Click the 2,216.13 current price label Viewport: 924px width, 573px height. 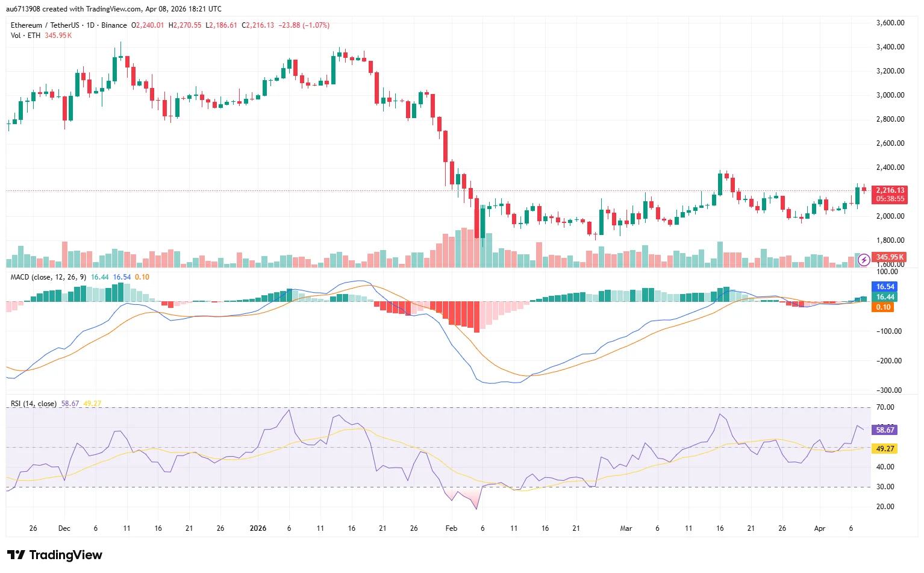pyautogui.click(x=890, y=190)
